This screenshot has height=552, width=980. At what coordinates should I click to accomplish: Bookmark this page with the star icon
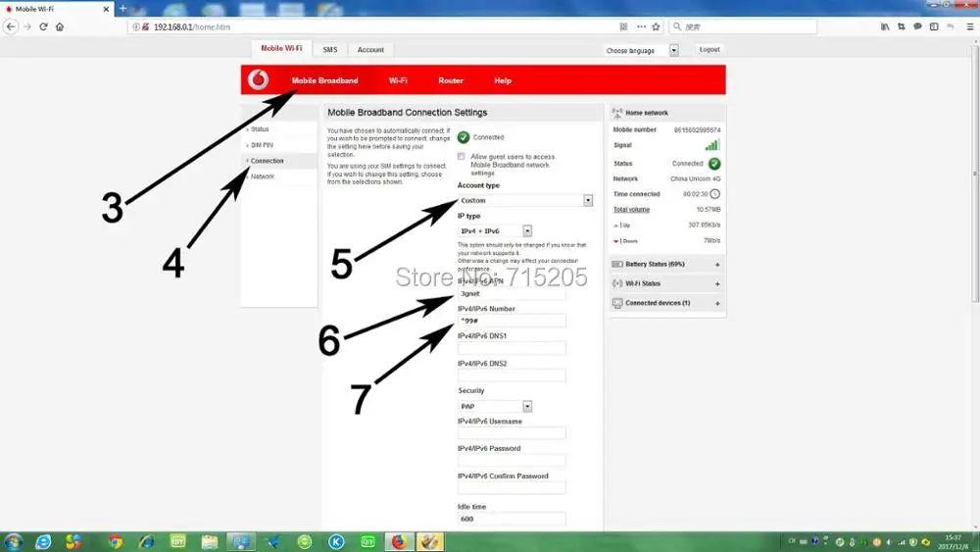[x=656, y=26]
